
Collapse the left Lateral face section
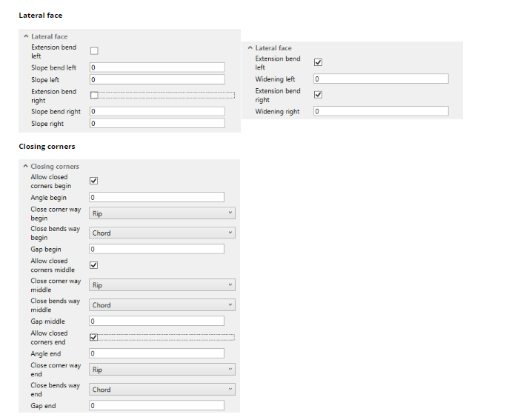27,36
